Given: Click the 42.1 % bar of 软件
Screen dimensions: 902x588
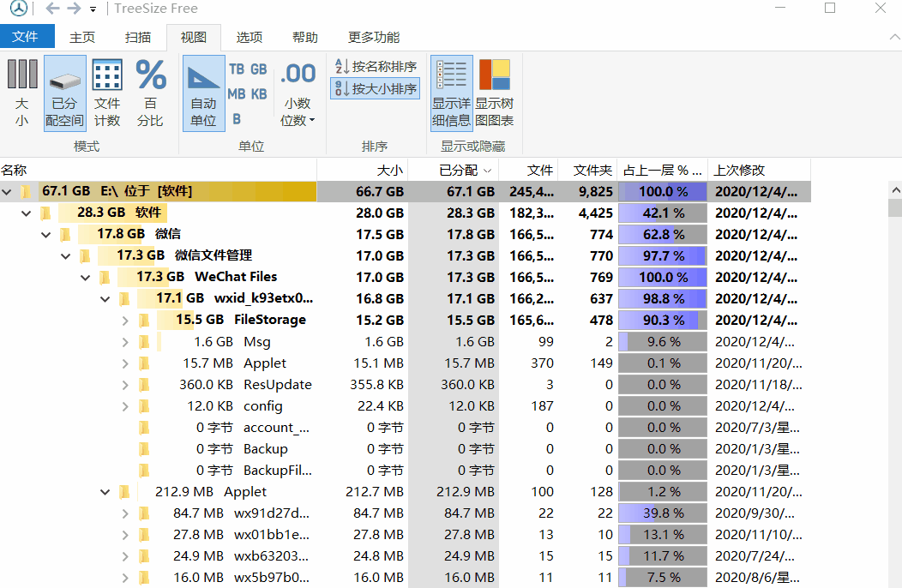Looking at the screenshot, I should pos(663,213).
